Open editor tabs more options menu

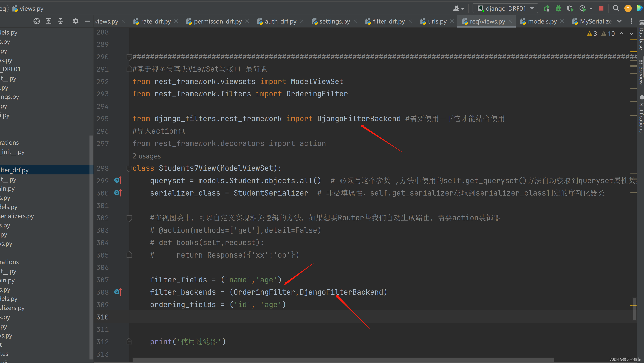pos(631,21)
